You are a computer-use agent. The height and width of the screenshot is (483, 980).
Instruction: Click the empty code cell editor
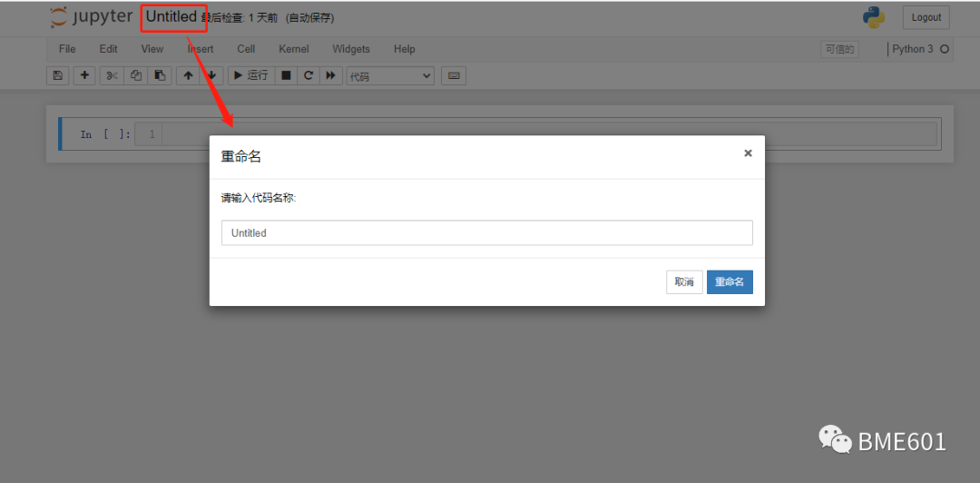coord(549,134)
